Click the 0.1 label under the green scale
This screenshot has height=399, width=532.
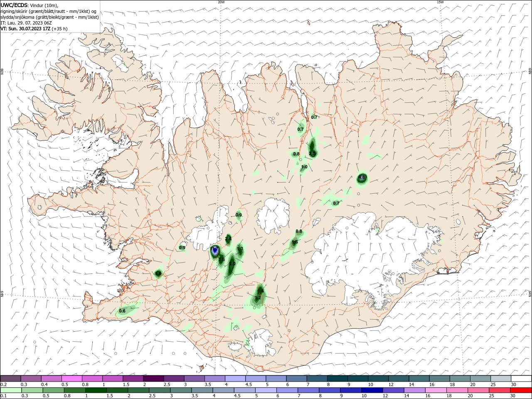coord(4,396)
